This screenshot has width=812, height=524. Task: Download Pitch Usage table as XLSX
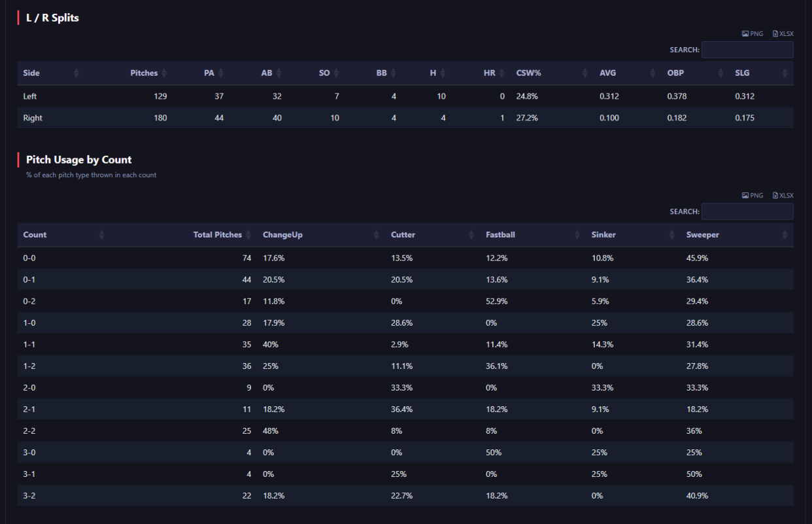[783, 196]
